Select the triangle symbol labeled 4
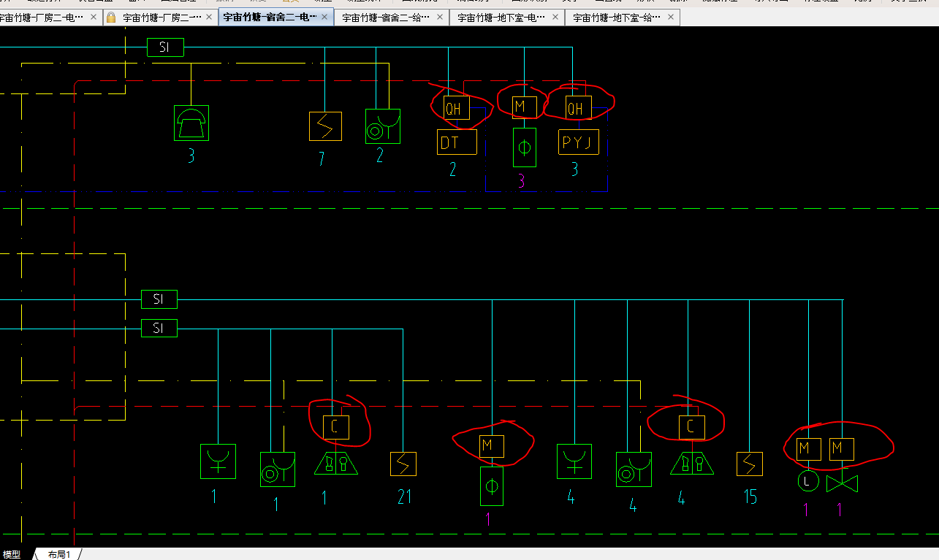 coord(692,464)
